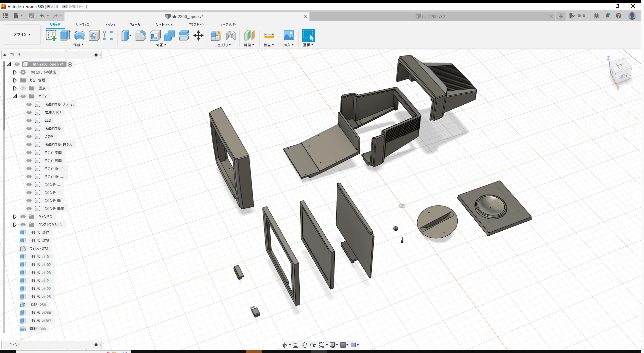Image resolution: width=644 pixels, height=353 pixels.
Task: Switch to the htr-2200 v32 document tab
Action: pyautogui.click(x=431, y=16)
